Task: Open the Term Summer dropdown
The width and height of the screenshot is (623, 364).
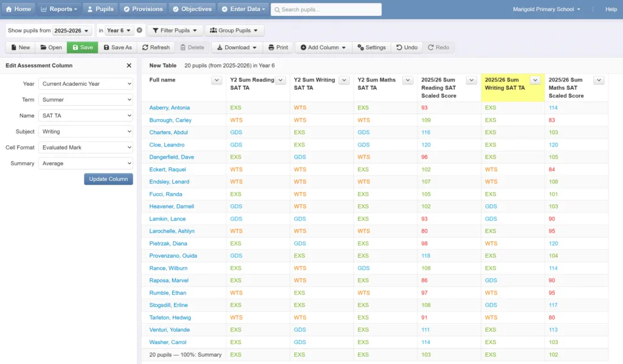Action: (x=86, y=100)
